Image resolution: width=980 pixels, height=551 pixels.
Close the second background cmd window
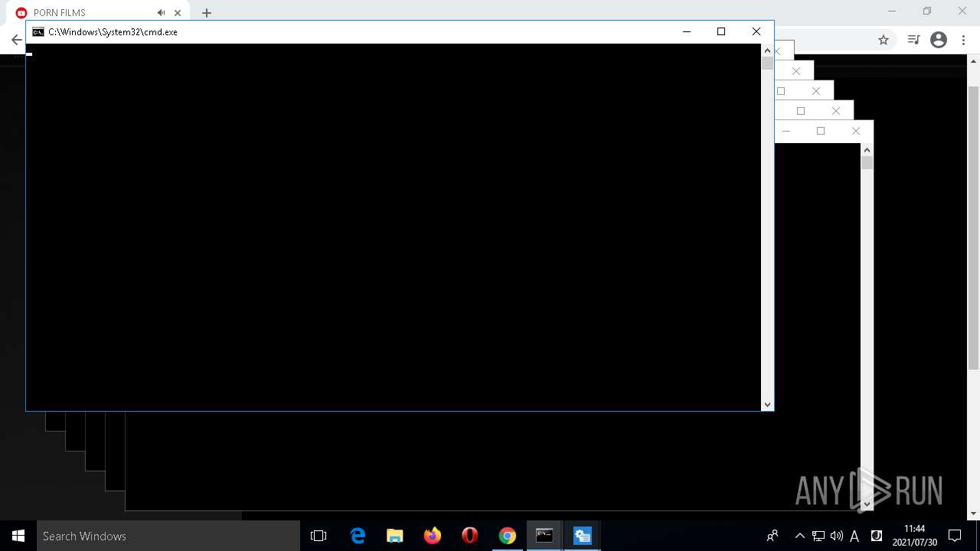796,71
